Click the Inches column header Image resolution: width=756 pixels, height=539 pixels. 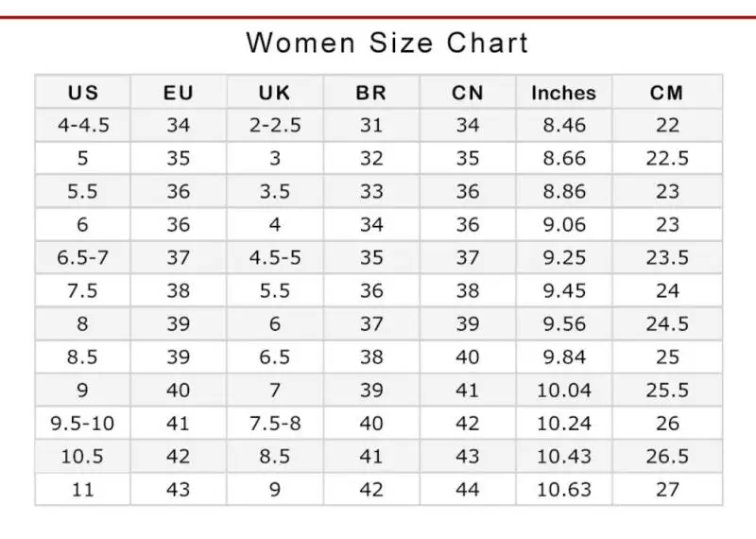coord(564,92)
